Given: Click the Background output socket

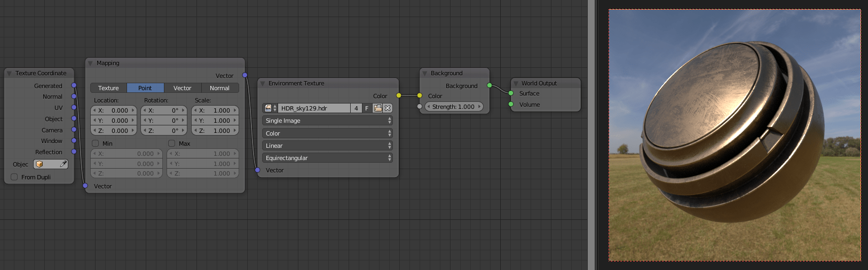Looking at the screenshot, I should [x=490, y=85].
